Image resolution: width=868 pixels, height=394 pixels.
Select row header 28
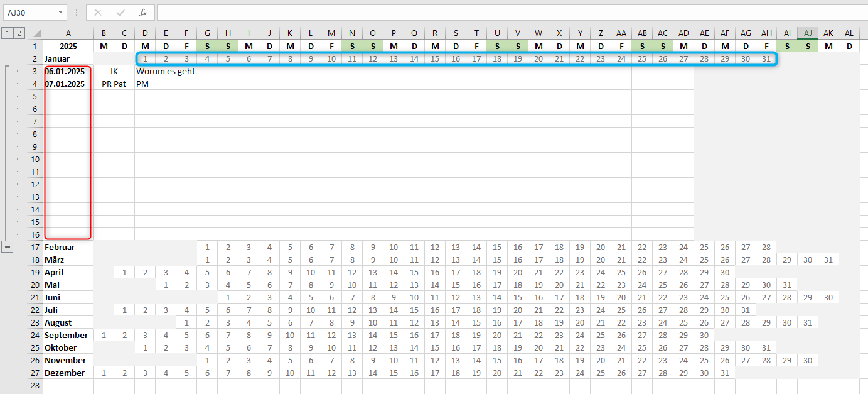[35, 385]
